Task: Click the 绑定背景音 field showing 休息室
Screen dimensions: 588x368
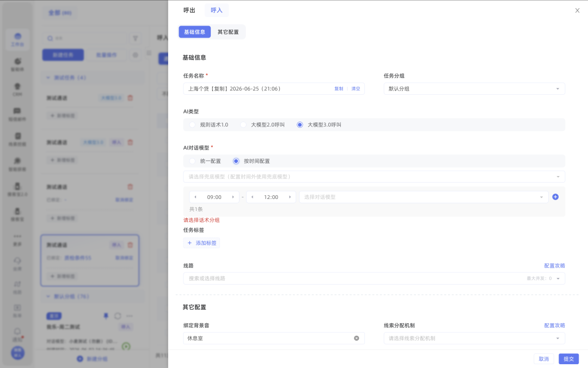Action: coord(274,338)
